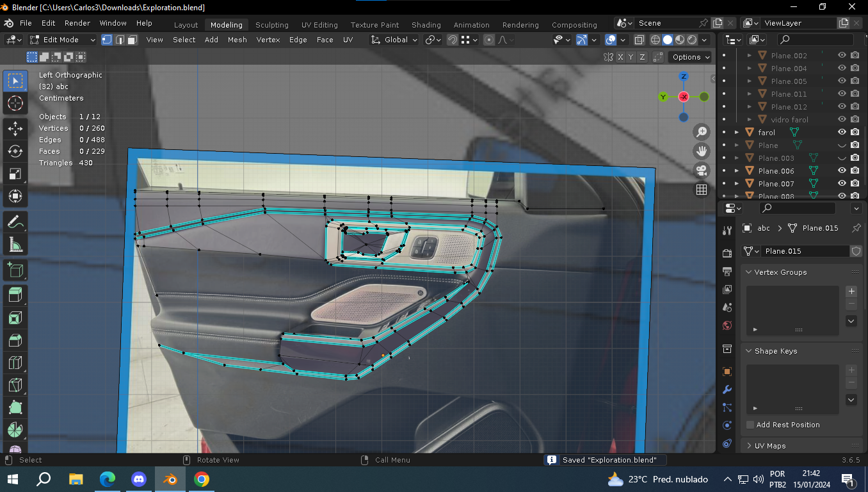Enable the Add Rest Position checkbox
This screenshot has width=868, height=492.
(750, 425)
